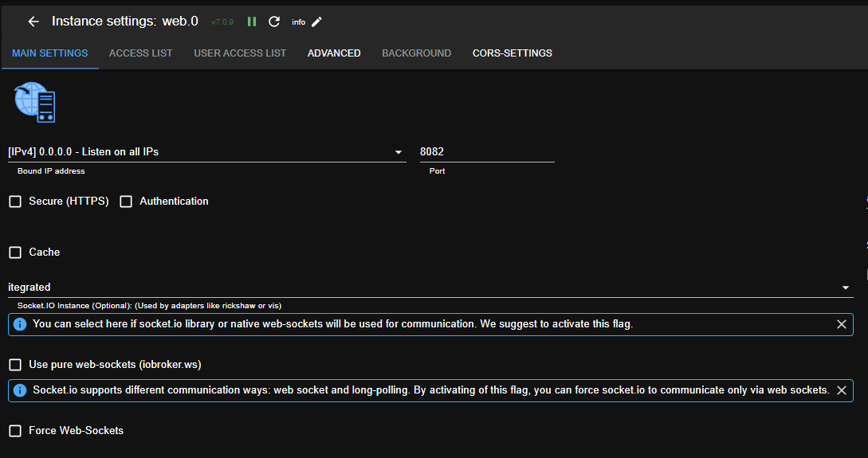Click the web adapter globe logo
This screenshot has height=458, width=868.
(35, 102)
